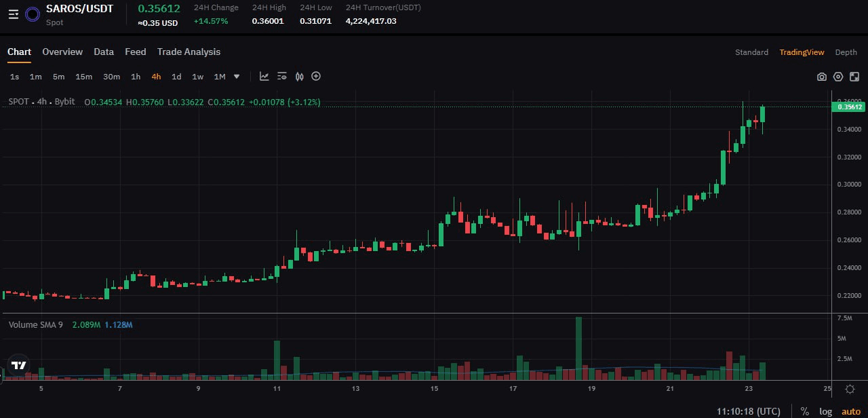Open the Overview tab
This screenshot has height=418, width=868.
point(62,52)
